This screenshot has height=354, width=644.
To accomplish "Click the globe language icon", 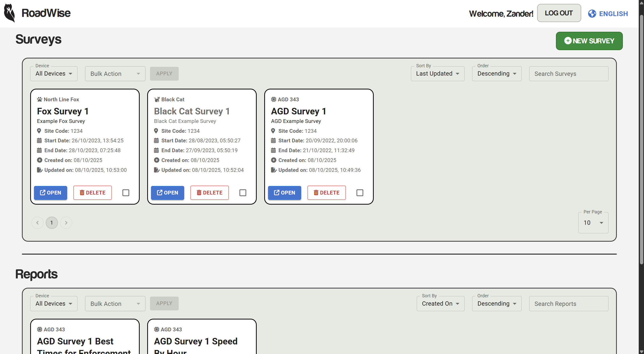I will coord(592,14).
